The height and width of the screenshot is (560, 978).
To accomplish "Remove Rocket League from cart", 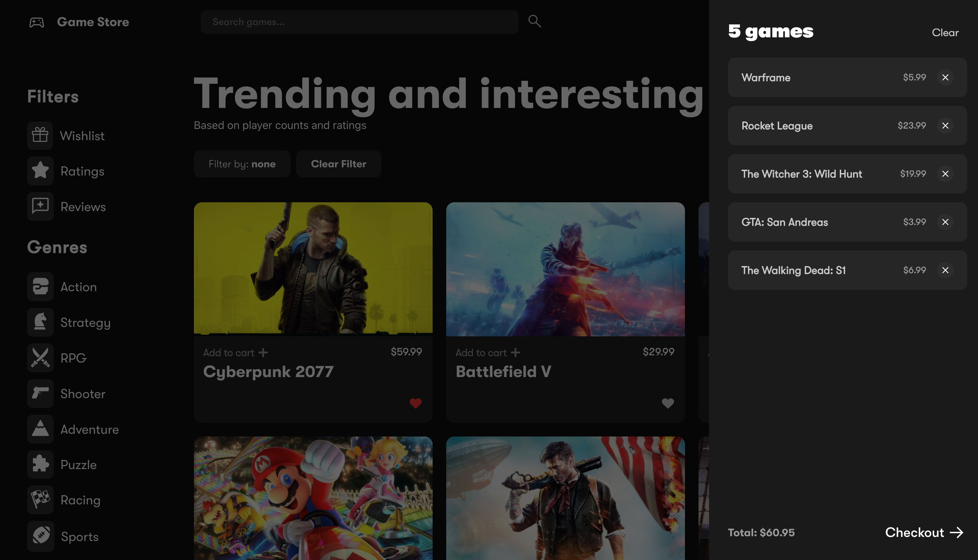I will (945, 125).
